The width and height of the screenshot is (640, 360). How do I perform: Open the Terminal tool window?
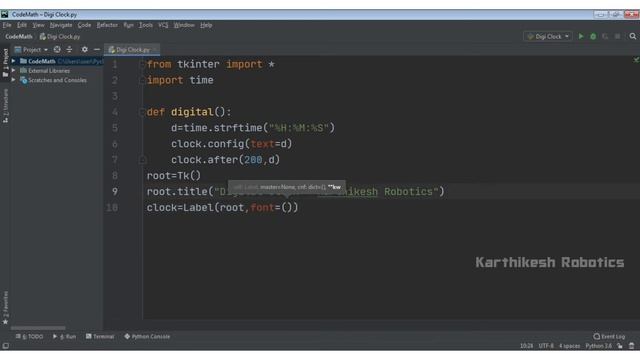[x=100, y=336]
